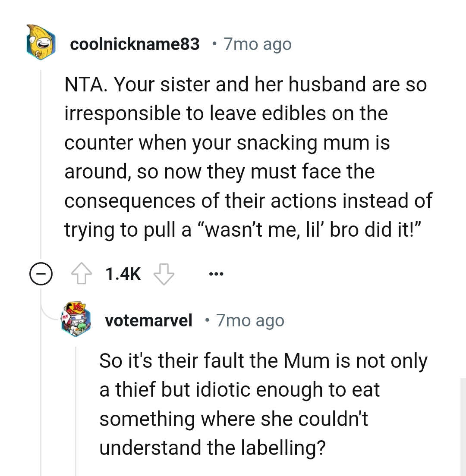This screenshot has width=466, height=476.
Task: Click votemarvel's profile avatar
Action: click(76, 320)
